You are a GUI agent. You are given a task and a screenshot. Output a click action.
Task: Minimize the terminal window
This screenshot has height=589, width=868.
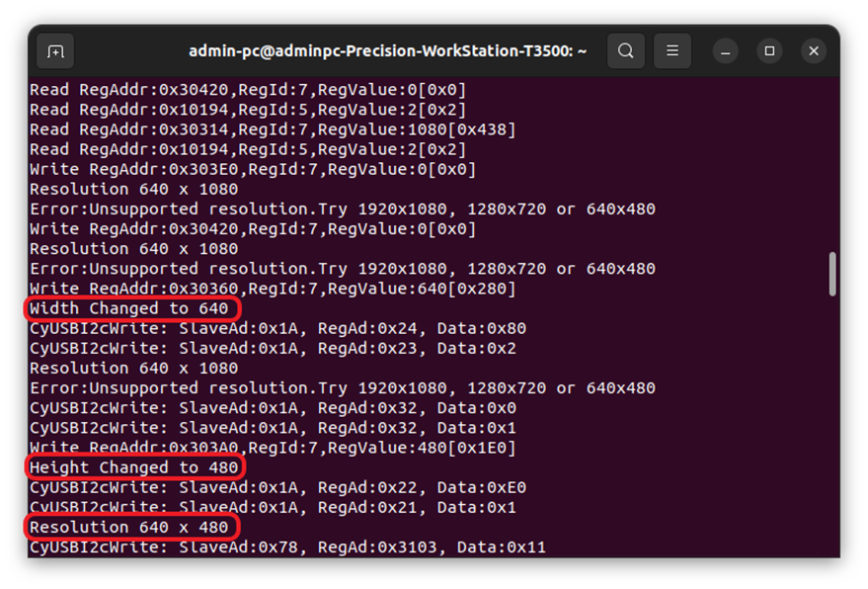point(726,50)
